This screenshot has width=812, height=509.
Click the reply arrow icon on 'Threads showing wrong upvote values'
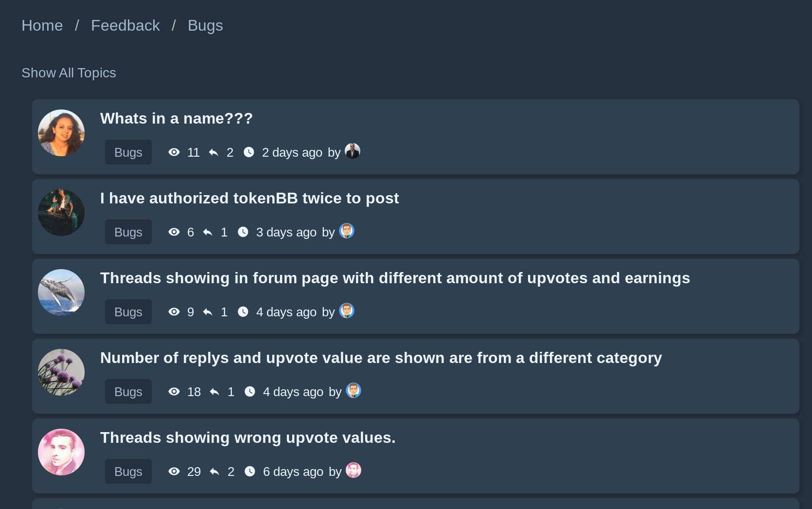tap(214, 472)
